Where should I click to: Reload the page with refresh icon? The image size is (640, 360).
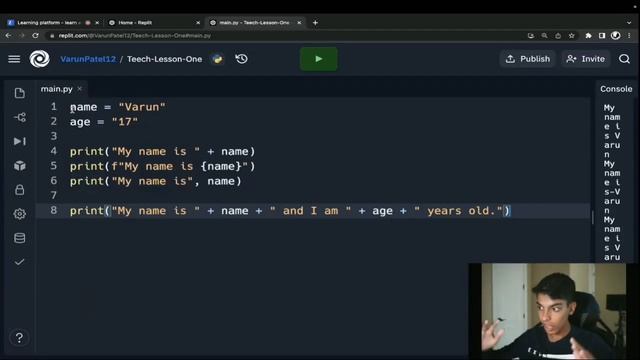point(36,36)
